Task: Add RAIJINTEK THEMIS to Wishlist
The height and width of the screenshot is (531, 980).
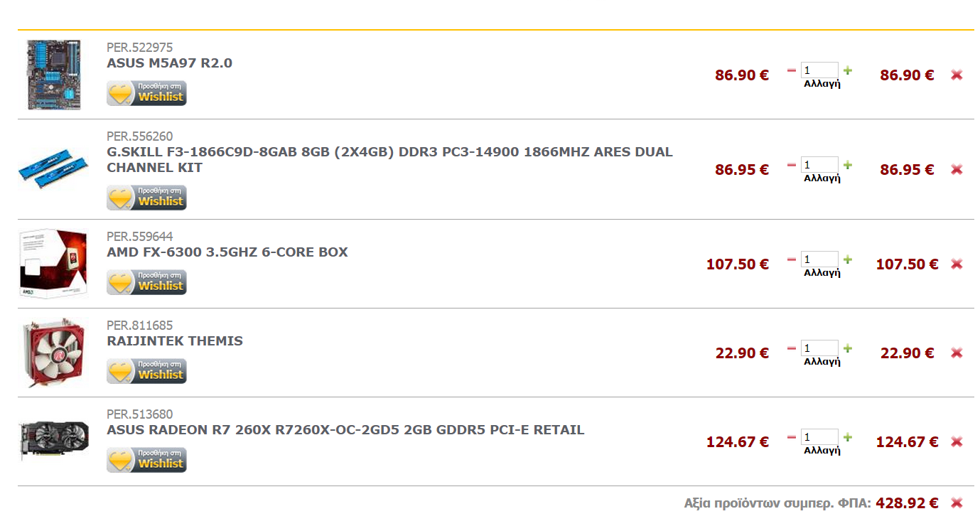Action: tap(146, 371)
